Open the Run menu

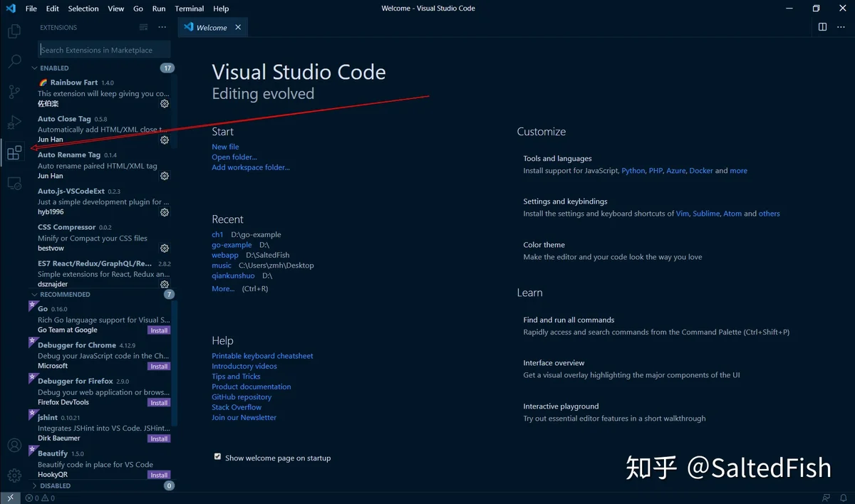pyautogui.click(x=159, y=9)
